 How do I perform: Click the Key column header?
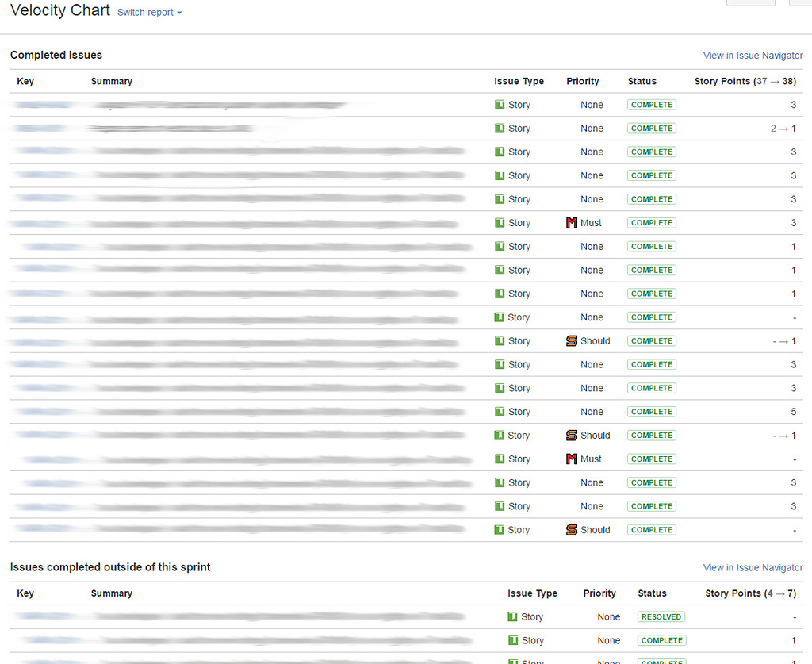pyautogui.click(x=25, y=80)
